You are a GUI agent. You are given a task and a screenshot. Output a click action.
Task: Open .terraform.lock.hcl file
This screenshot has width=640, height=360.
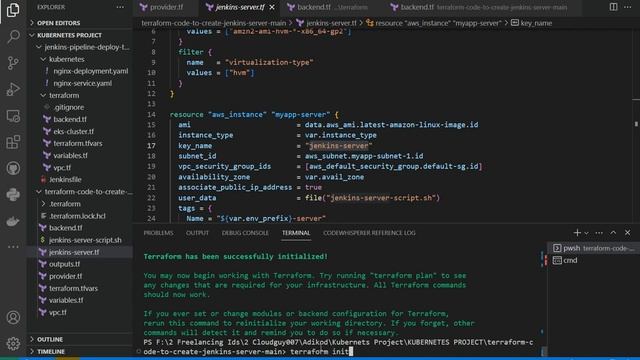pyautogui.click(x=80, y=216)
